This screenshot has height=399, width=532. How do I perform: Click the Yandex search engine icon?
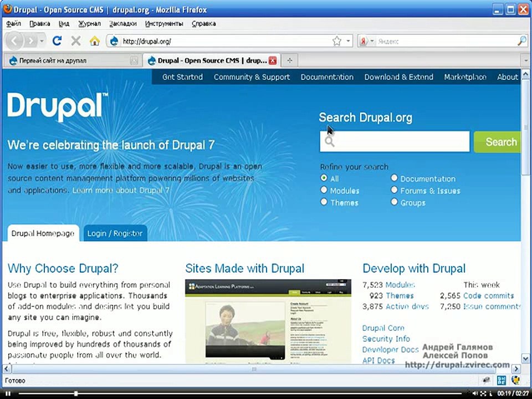pyautogui.click(x=364, y=41)
